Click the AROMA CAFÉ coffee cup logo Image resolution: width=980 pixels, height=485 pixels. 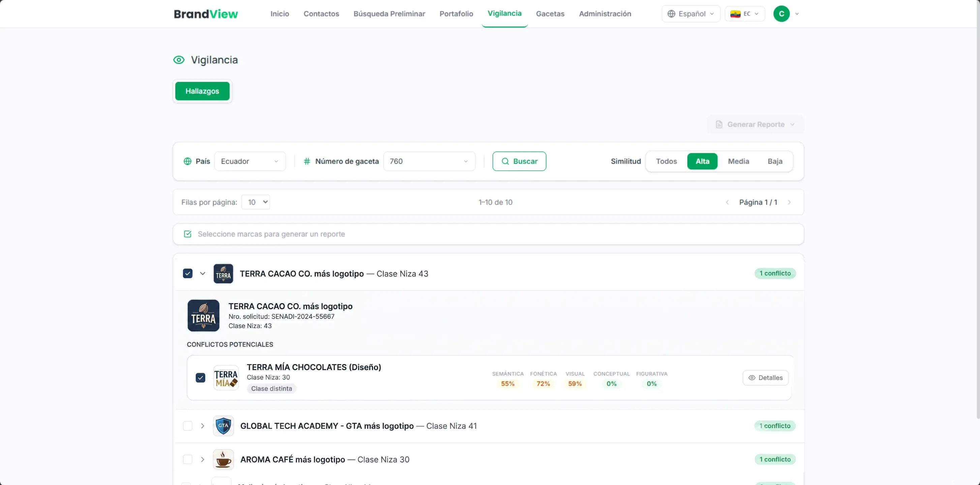(x=223, y=459)
